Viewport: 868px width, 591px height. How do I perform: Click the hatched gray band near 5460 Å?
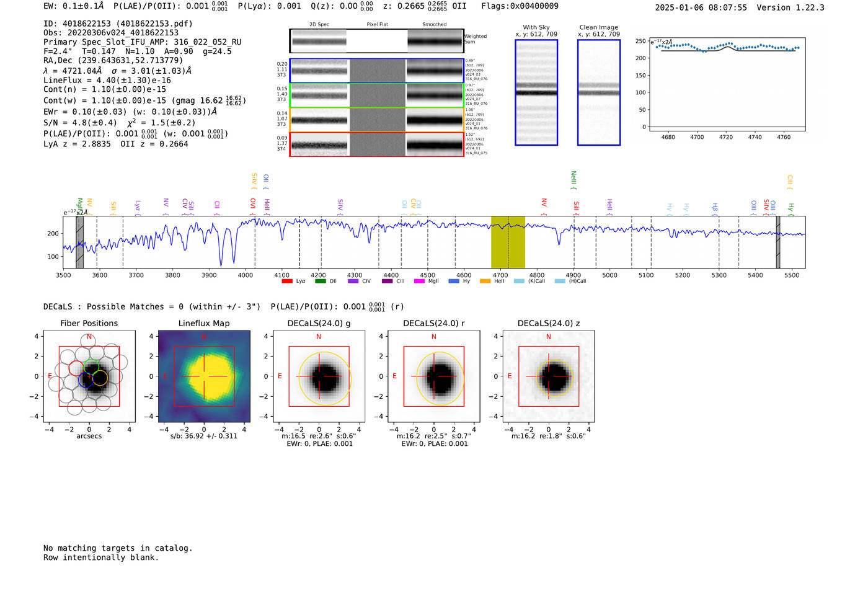[778, 242]
